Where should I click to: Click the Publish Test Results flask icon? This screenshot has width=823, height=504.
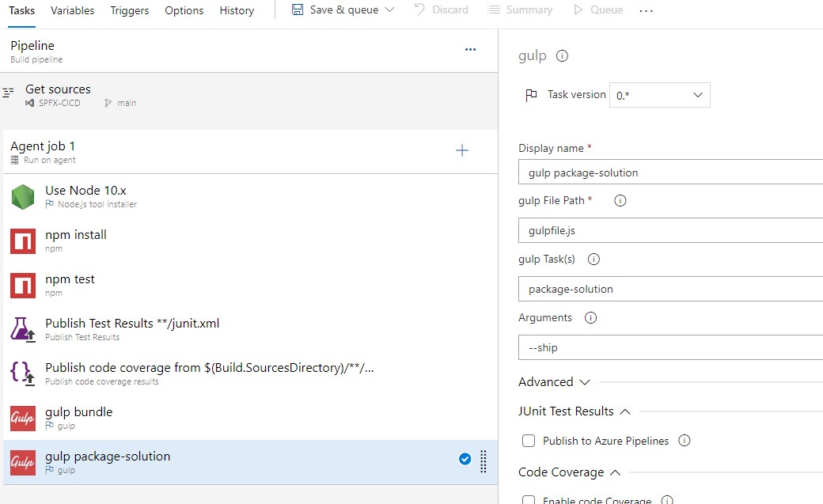click(x=23, y=330)
